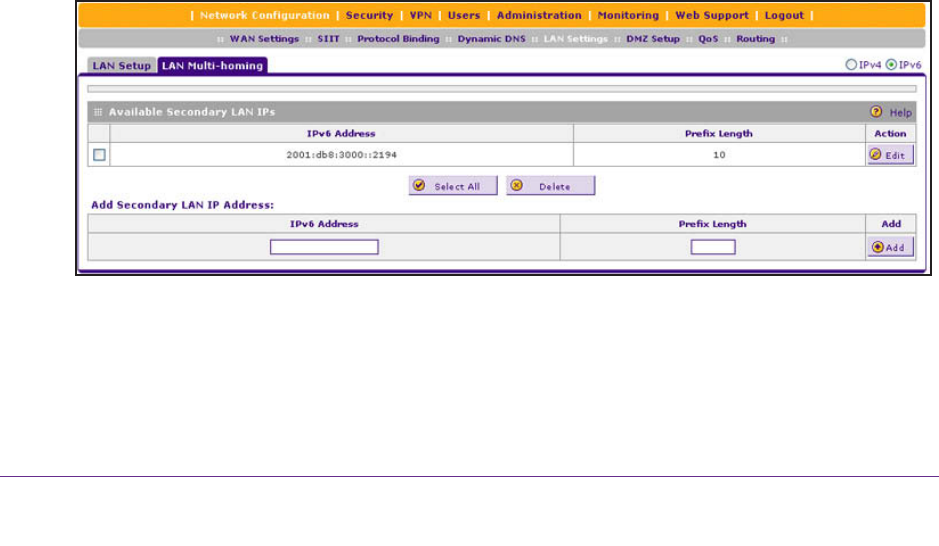
Task: Go to LAN Settings submenu
Action: [575, 39]
